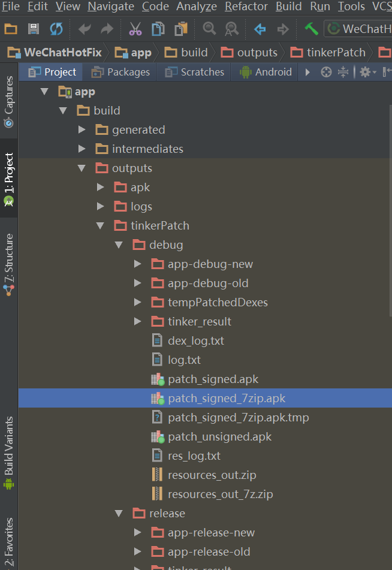Open the 2: Favorites side tool window
The height and width of the screenshot is (570, 392).
pos(9,542)
